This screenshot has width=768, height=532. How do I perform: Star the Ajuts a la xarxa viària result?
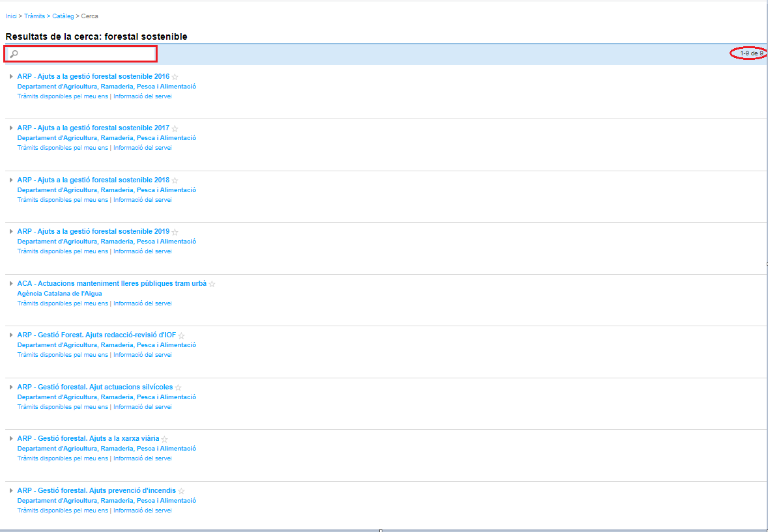pos(164,439)
